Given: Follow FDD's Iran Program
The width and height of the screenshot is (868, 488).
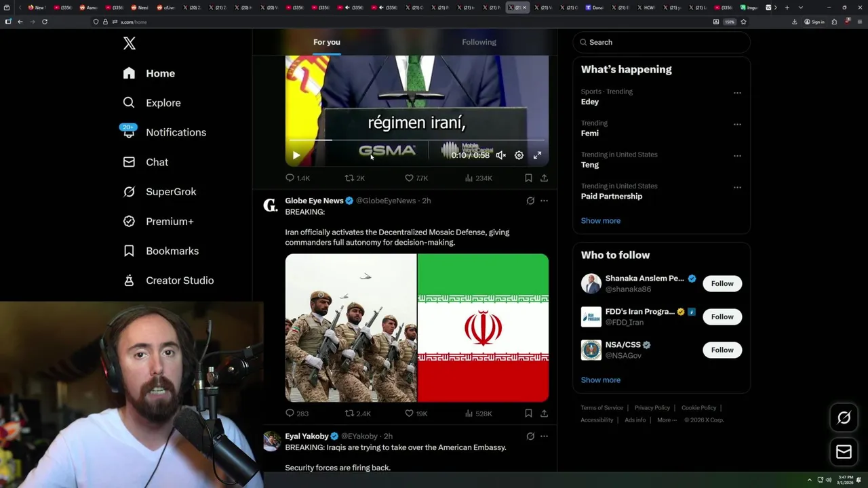Looking at the screenshot, I should click(722, 317).
